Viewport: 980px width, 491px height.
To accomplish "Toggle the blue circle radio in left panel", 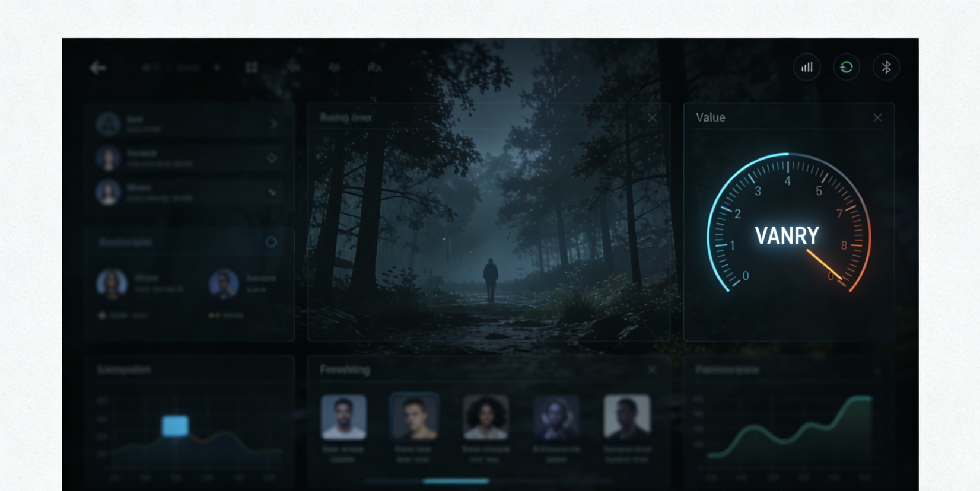I will tap(271, 242).
